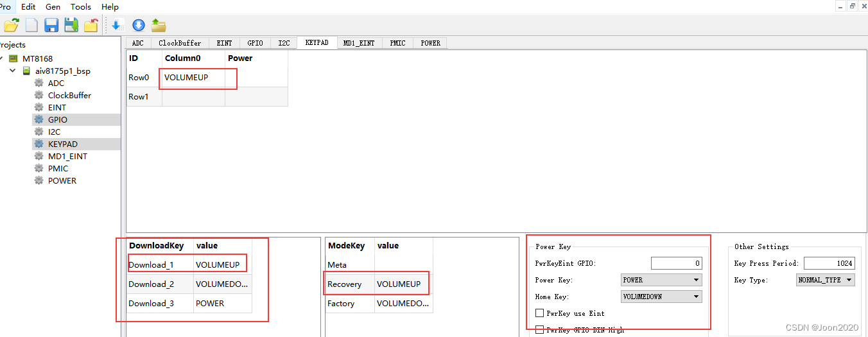The image size is (868, 337).
Task: Select Recovery value VOLUMEUP cell
Action: pos(403,284)
